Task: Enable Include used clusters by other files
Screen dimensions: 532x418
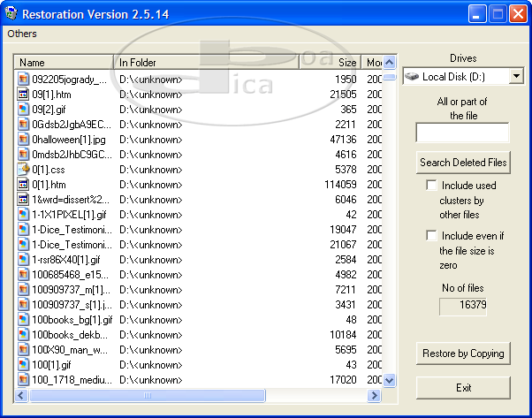Action: pyautogui.click(x=431, y=186)
